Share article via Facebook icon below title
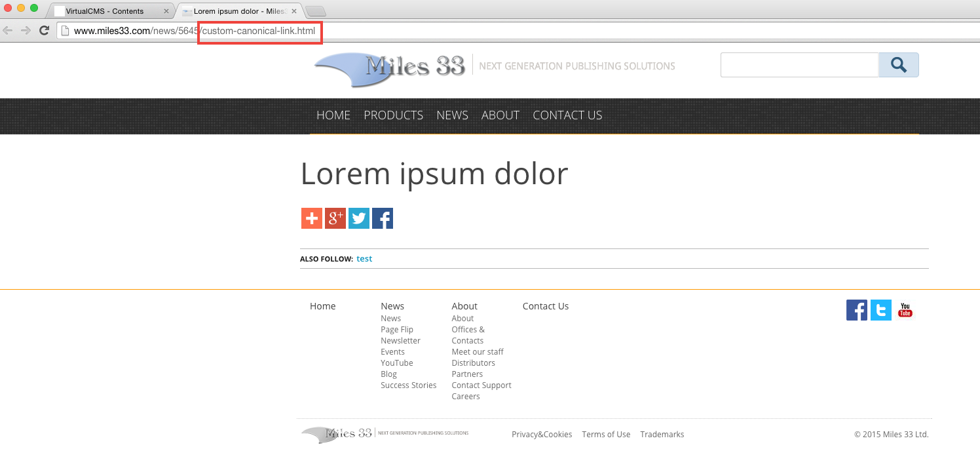Image resolution: width=980 pixels, height=470 pixels. pyautogui.click(x=383, y=218)
